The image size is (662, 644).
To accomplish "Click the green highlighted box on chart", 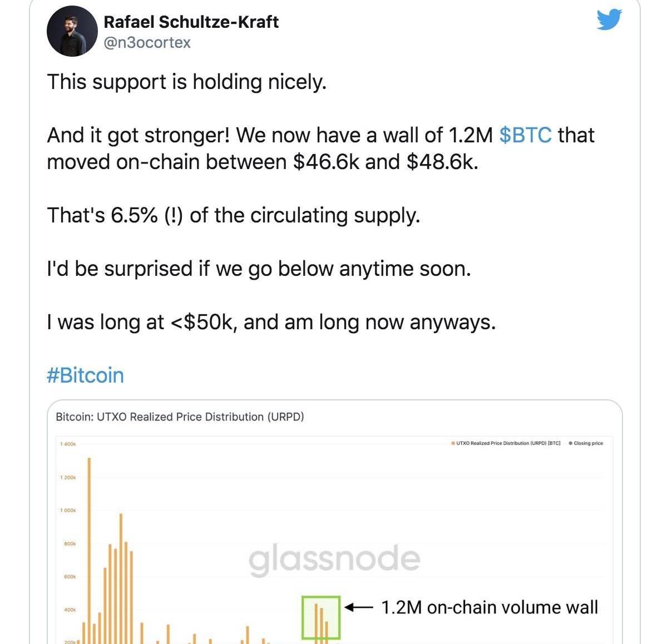I will coord(321,617).
